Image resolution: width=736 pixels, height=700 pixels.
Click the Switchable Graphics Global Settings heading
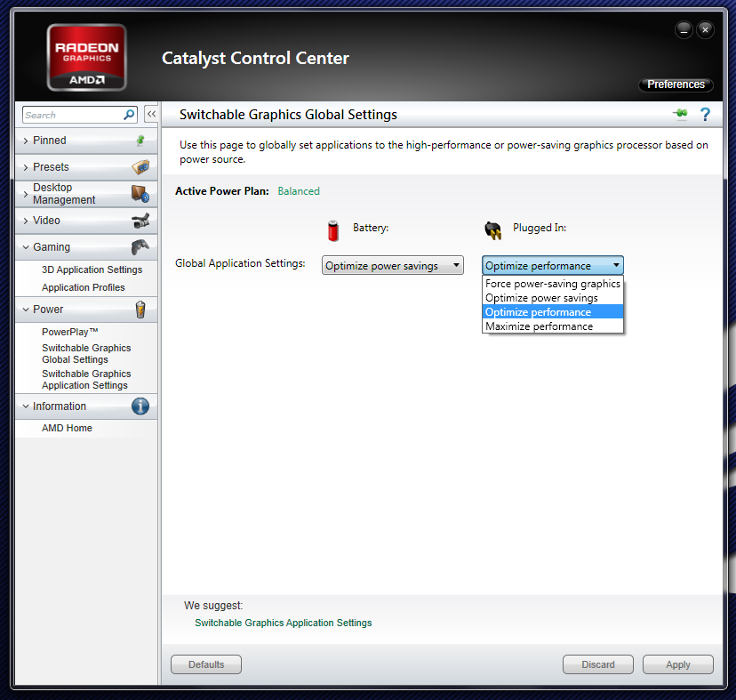(x=288, y=115)
